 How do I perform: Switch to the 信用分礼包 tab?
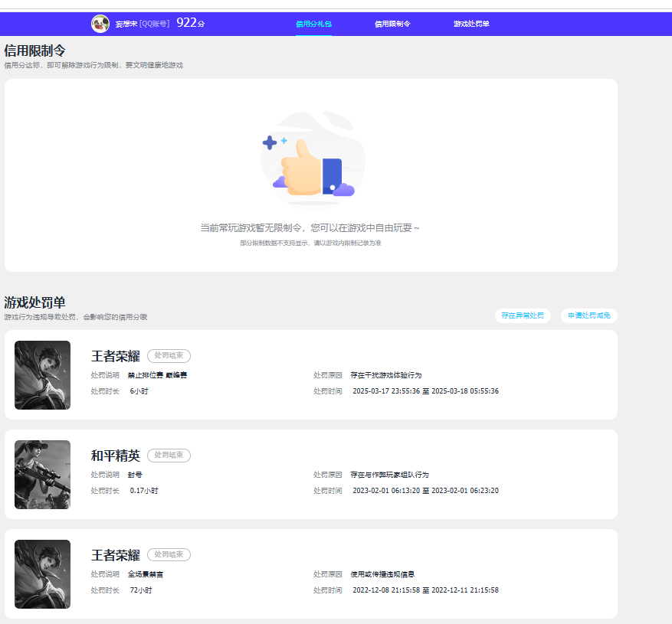click(313, 24)
